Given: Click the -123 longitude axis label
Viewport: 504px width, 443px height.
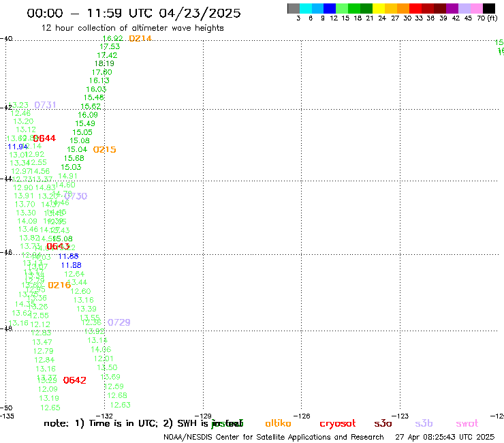Looking at the screenshot, I should tap(400, 416).
